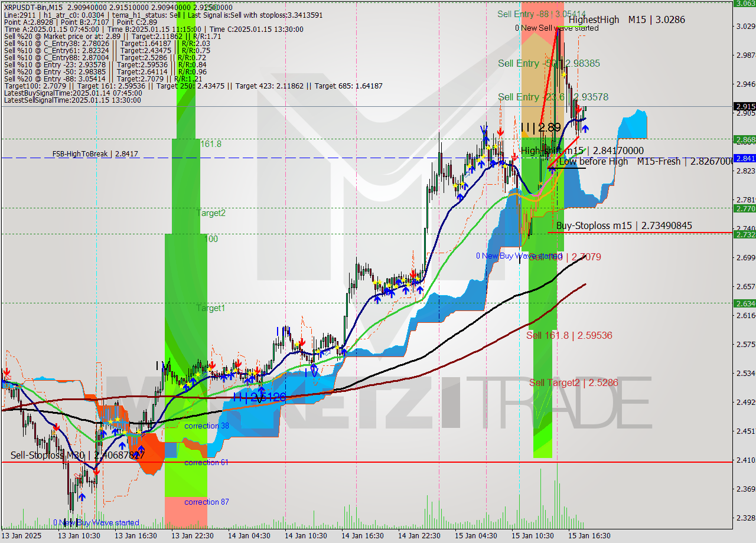This screenshot has height=543, width=756.
Task: Click the 14 Jan 16:30 time label
Action: tap(362, 535)
